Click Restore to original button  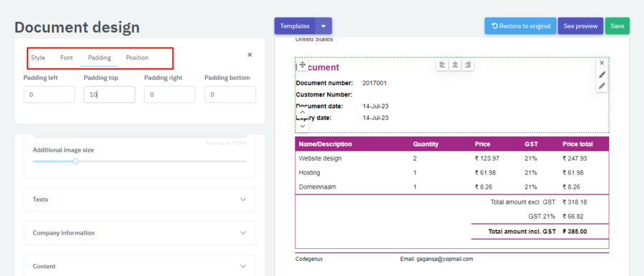520,26
